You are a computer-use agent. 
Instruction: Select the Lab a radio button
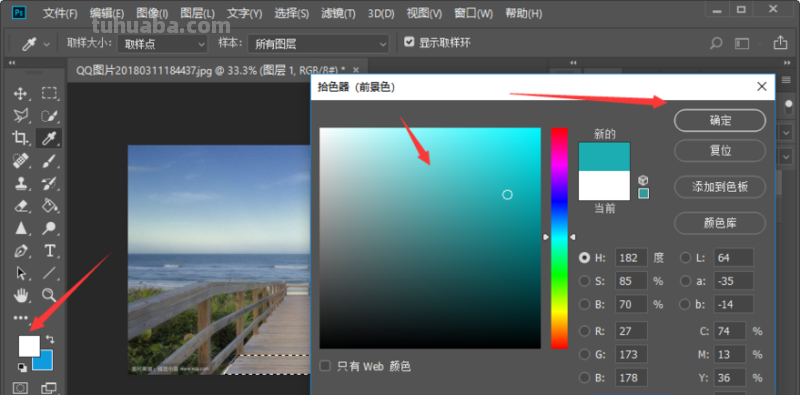[685, 281]
